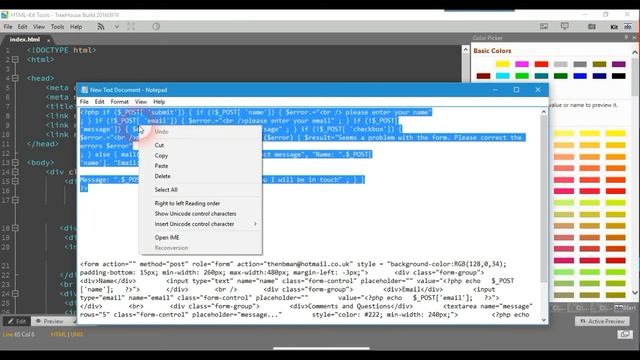Collapse the fold marker on line 24
640x360 pixels.
pos(15,293)
